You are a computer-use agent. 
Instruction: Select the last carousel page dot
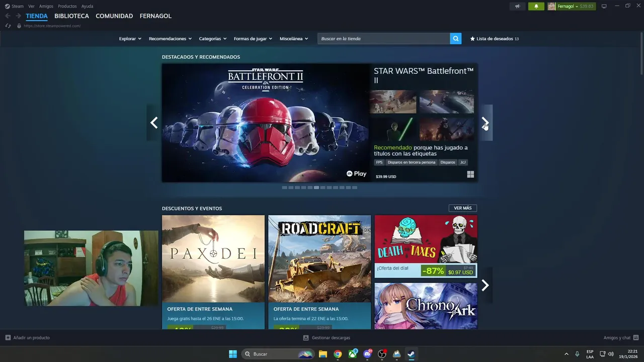tap(355, 188)
